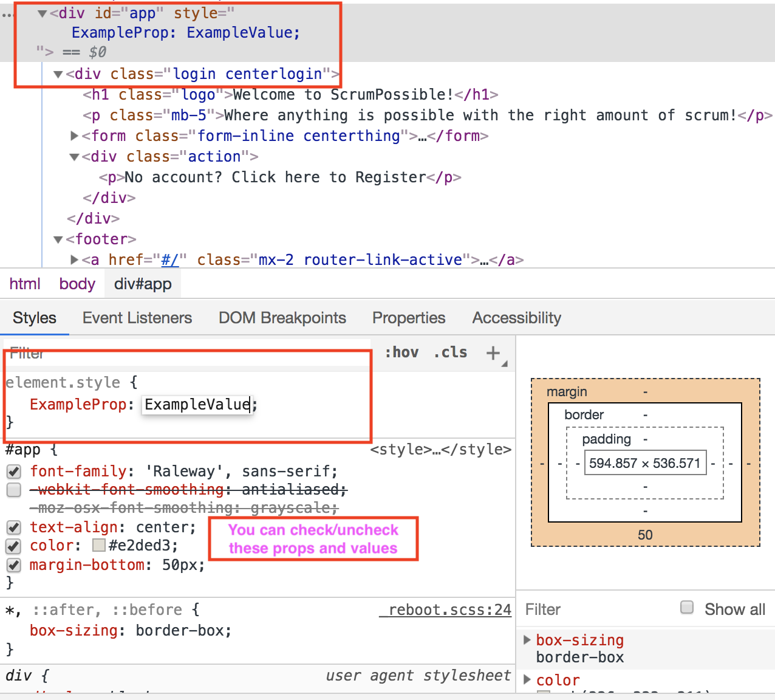The width and height of the screenshot is (775, 700).
Task: Click the margin bottom value 50 in box model
Action: tap(645, 535)
